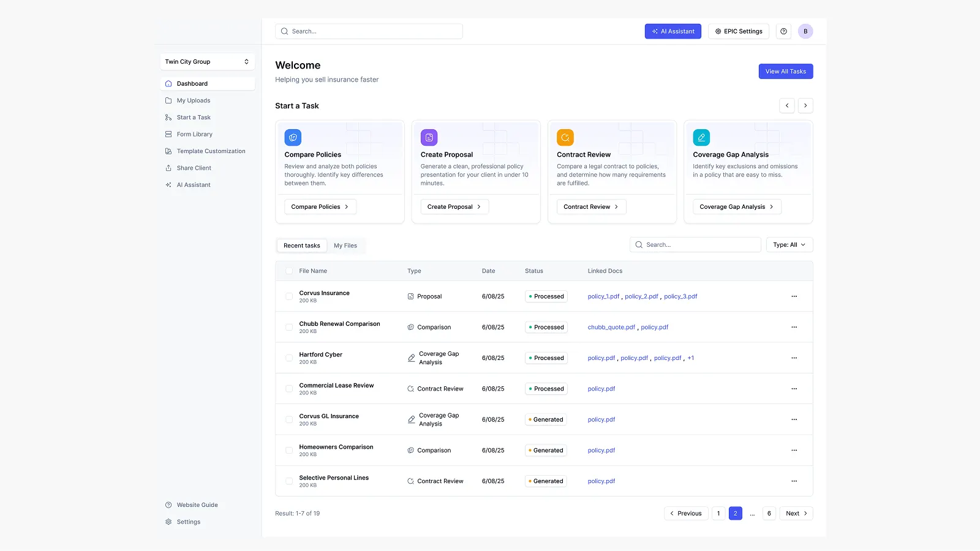Image resolution: width=980 pixels, height=551 pixels.
Task: Select the Recent tasks tab
Action: point(302,246)
